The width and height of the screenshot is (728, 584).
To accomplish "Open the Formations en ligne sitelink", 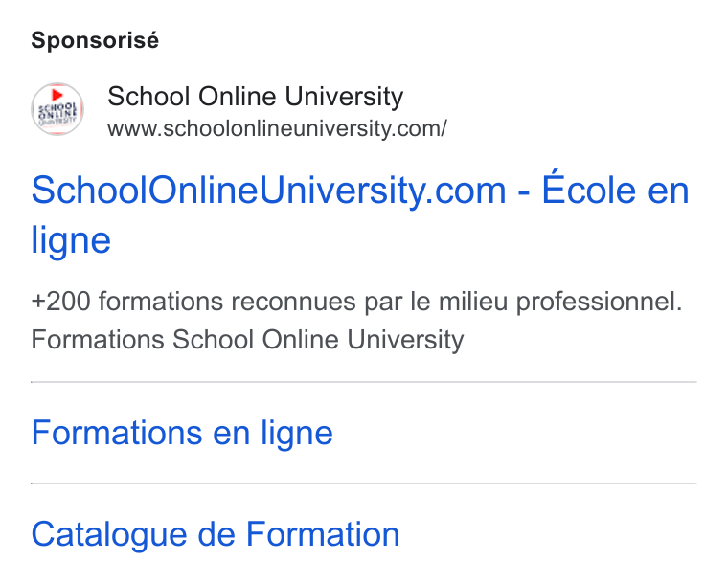I will coord(182,434).
